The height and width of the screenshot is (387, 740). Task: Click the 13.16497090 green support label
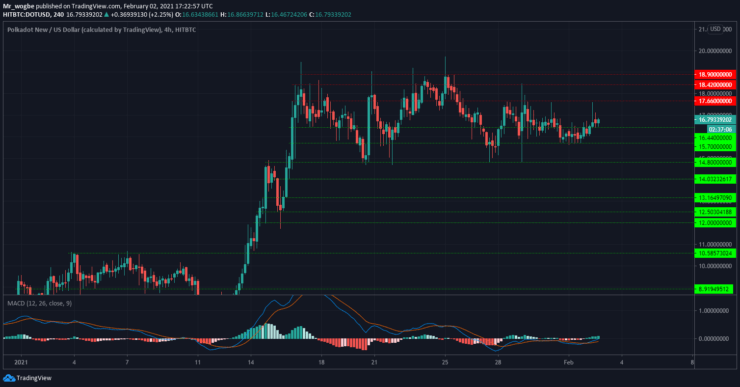(715, 198)
